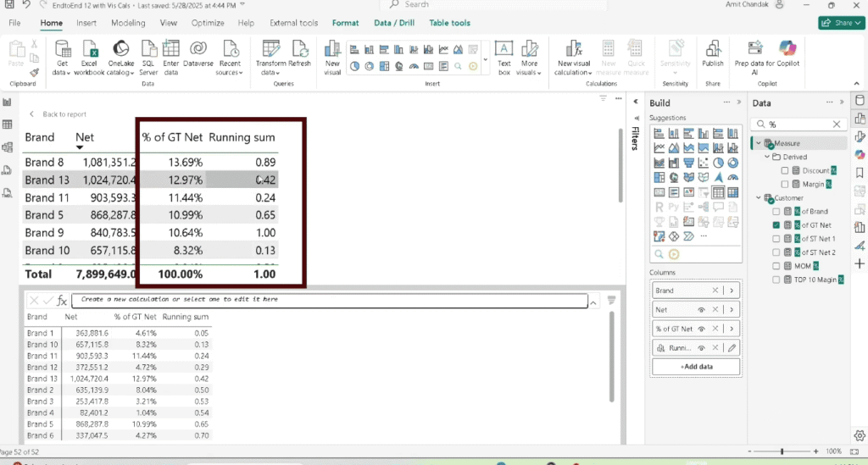Open the Format tab
The height and width of the screenshot is (465, 868).
tap(346, 23)
